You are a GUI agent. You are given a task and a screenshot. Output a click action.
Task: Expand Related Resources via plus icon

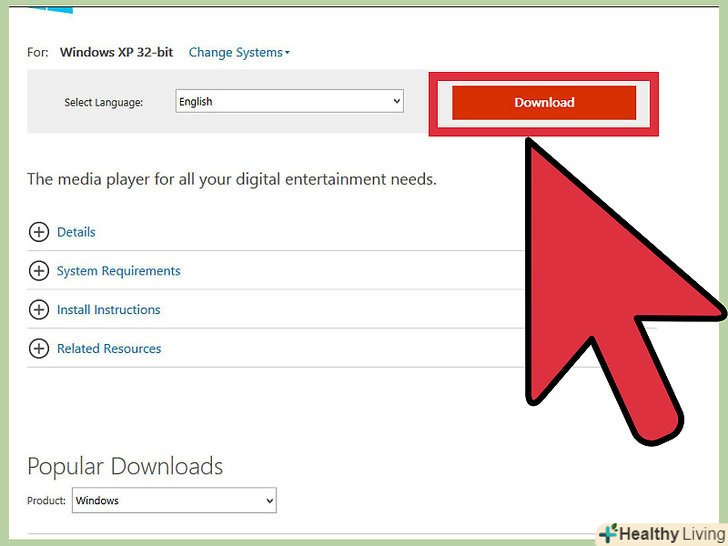39,348
